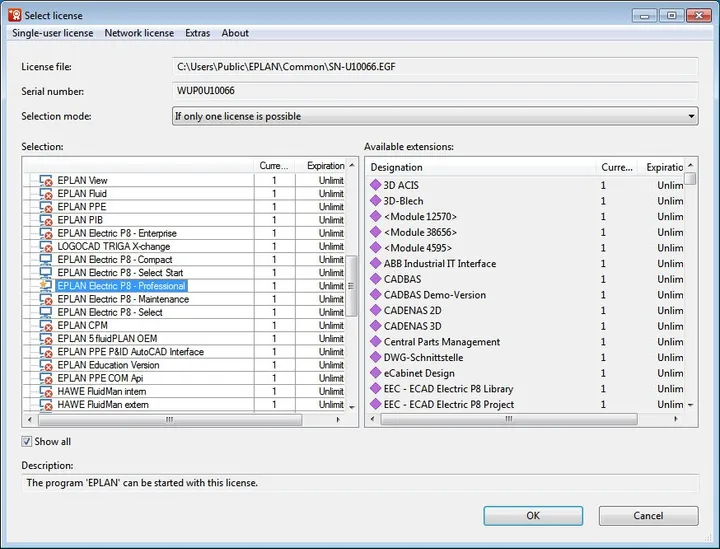Open the About menu

[x=235, y=33]
